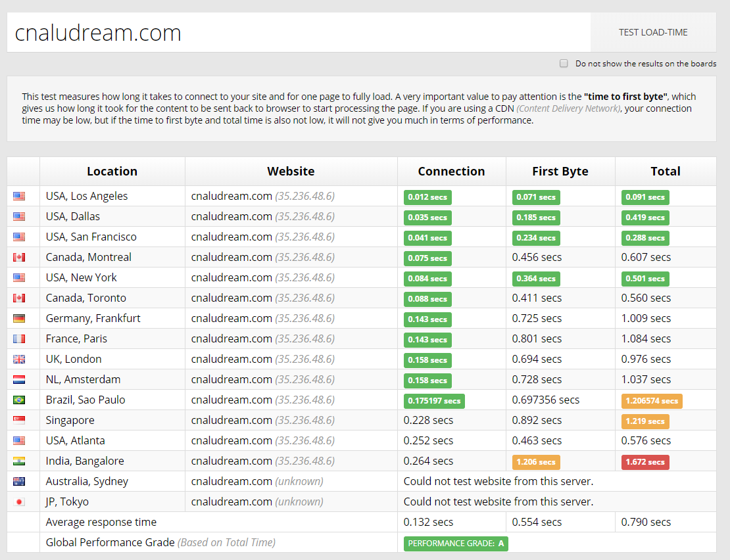
Task: Click the Netherlands flag beside Amsterdam
Action: (19, 379)
